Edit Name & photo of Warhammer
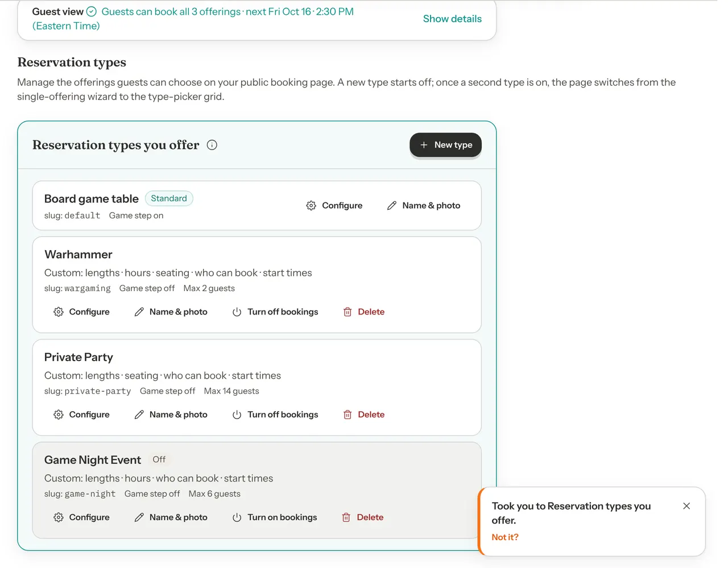This screenshot has width=728, height=568. pos(171,312)
